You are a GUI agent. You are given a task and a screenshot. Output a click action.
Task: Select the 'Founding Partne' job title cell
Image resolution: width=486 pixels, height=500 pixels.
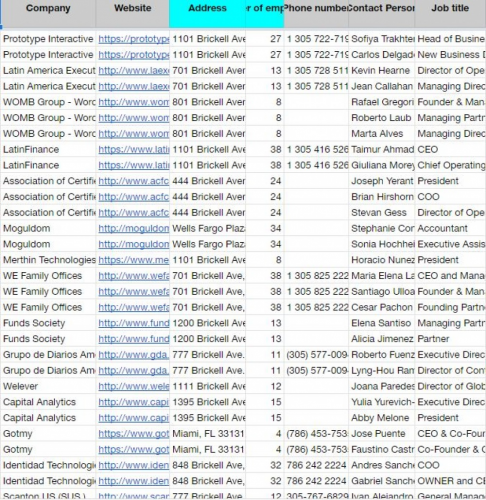coord(450,307)
